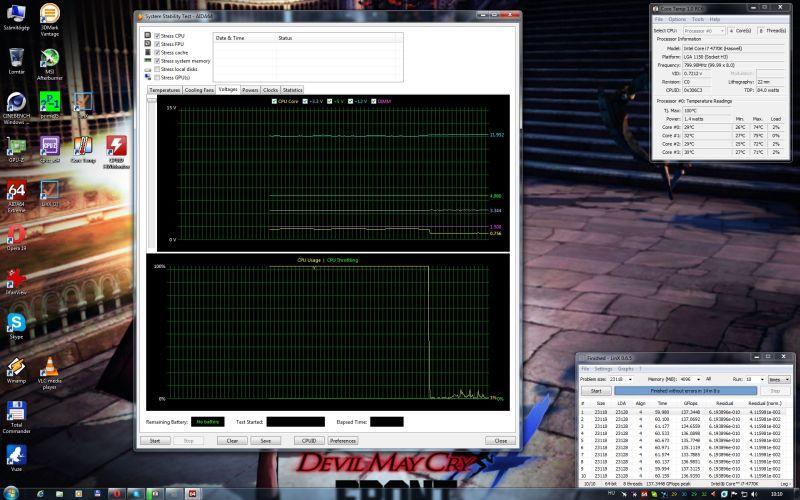Click the taskbar clock

click(776, 494)
